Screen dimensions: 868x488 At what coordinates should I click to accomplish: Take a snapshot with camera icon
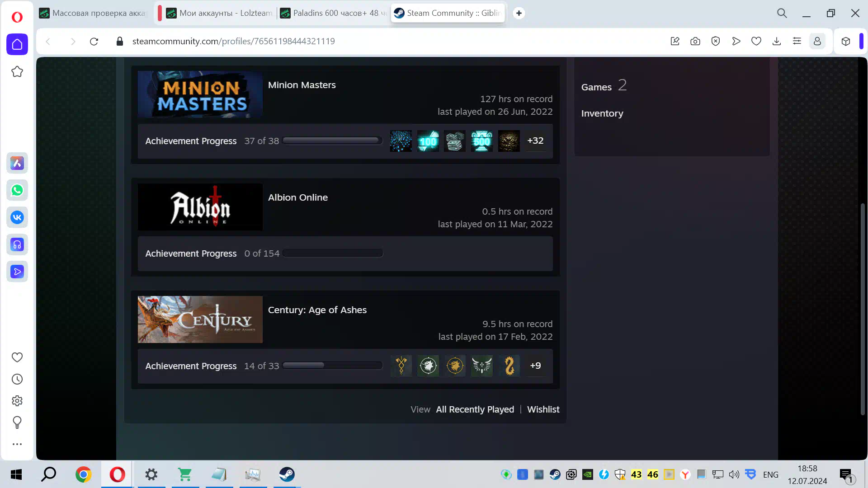[695, 42]
